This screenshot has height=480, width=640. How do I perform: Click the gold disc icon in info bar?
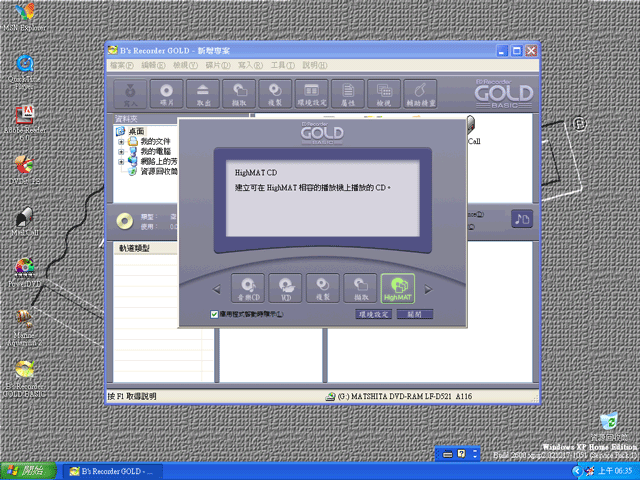point(124,221)
